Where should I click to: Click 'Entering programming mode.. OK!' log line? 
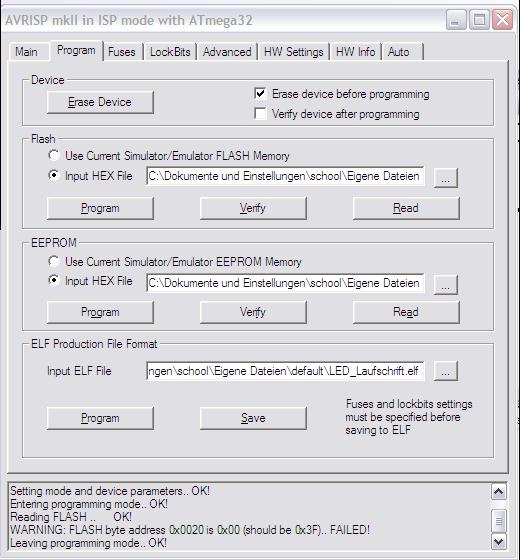89,504
